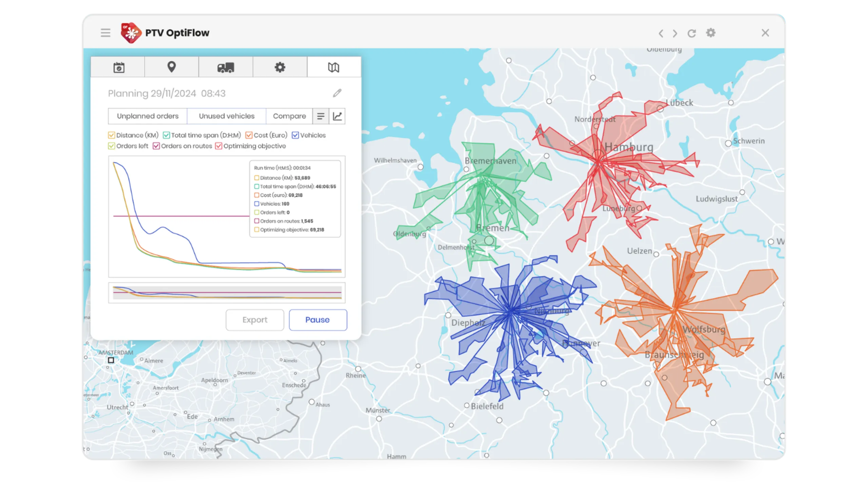Image resolution: width=868 pixels, height=488 pixels.
Task: Click the Ludwigslust city label
Action: 717,199
